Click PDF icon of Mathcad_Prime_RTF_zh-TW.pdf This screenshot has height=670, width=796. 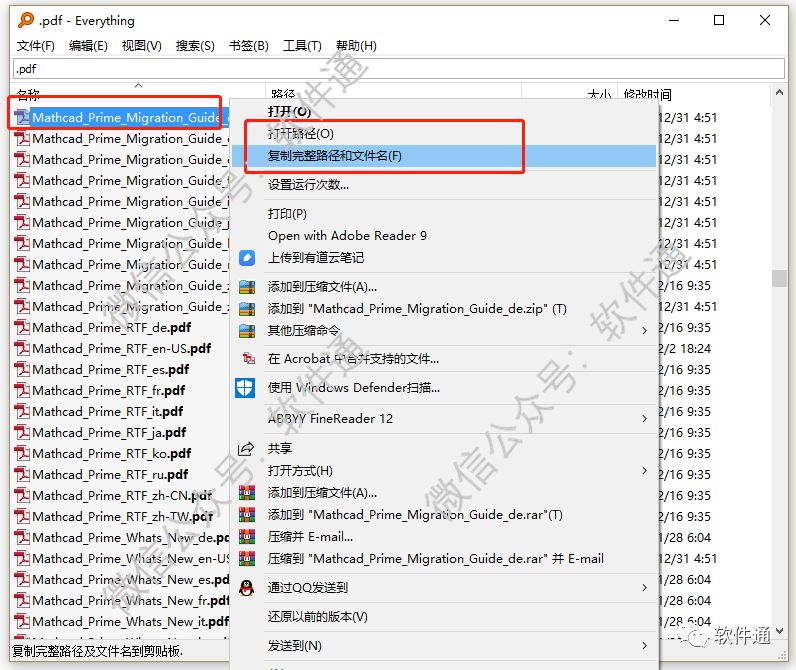[22, 516]
